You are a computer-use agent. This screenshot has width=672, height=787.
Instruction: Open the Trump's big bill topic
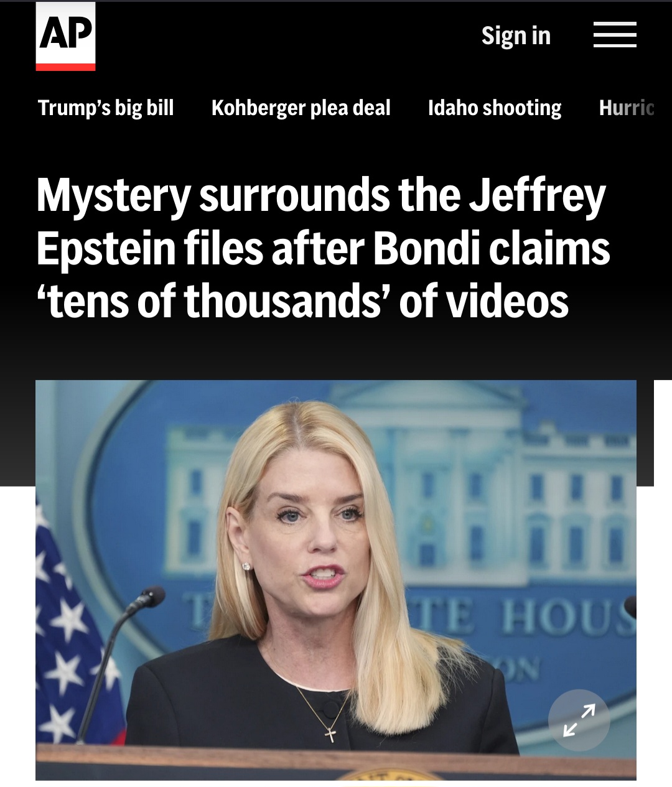point(106,108)
